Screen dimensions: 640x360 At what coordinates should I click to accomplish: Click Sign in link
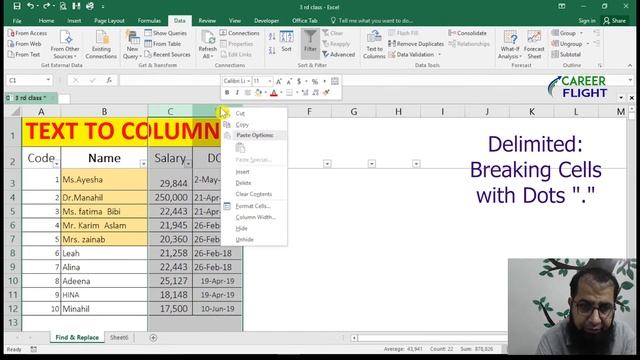(x=587, y=20)
